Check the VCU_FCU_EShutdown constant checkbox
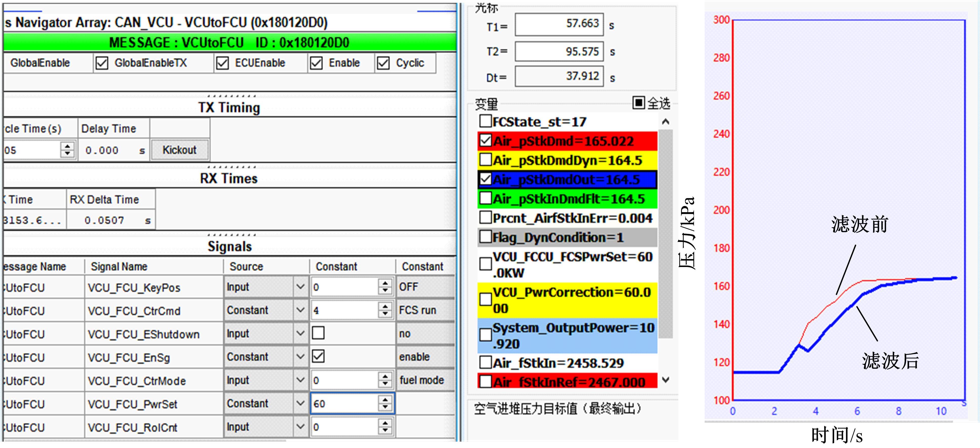The width and height of the screenshot is (980, 448). [318, 333]
